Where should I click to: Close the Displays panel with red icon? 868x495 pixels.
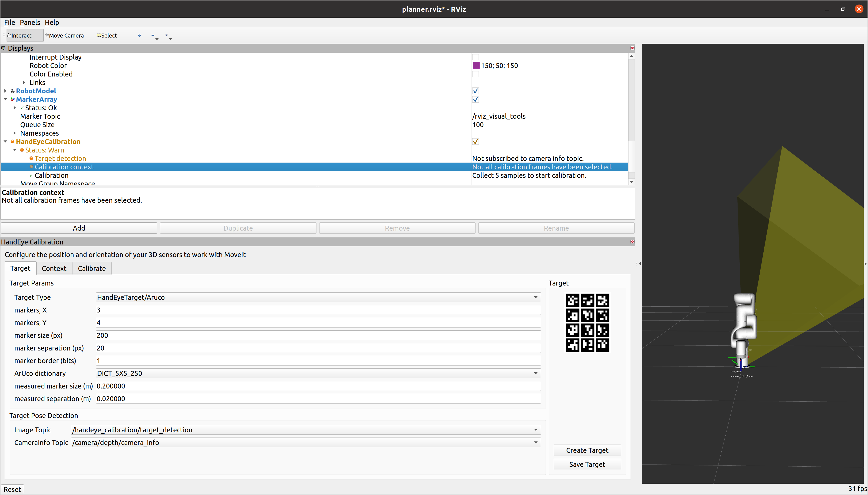pyautogui.click(x=632, y=48)
